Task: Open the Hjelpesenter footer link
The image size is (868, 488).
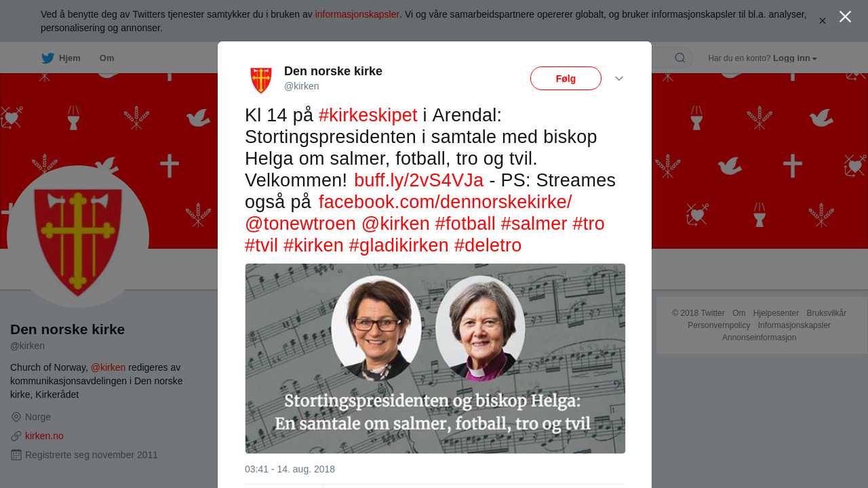Action: coord(776,313)
